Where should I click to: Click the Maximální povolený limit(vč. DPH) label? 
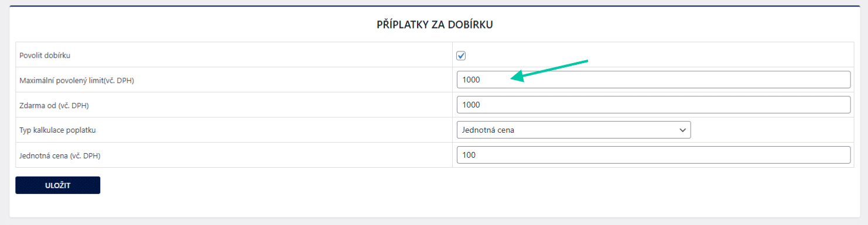[x=77, y=81]
